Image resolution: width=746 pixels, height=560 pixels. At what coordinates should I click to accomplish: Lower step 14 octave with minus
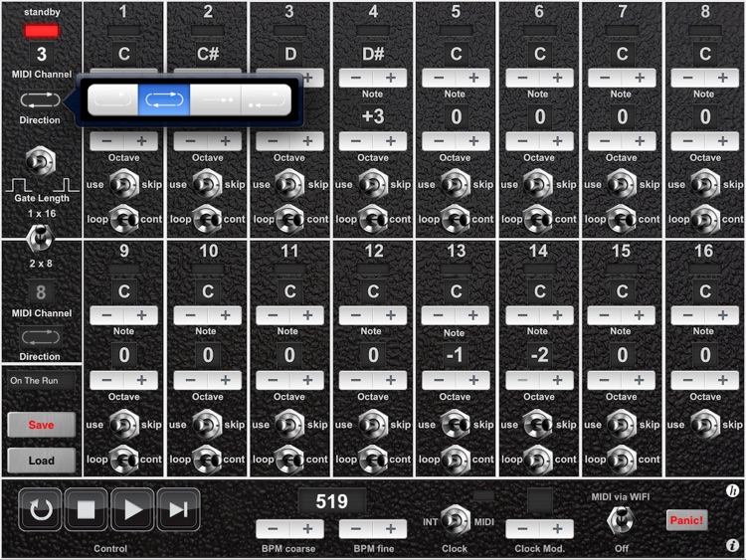click(522, 380)
